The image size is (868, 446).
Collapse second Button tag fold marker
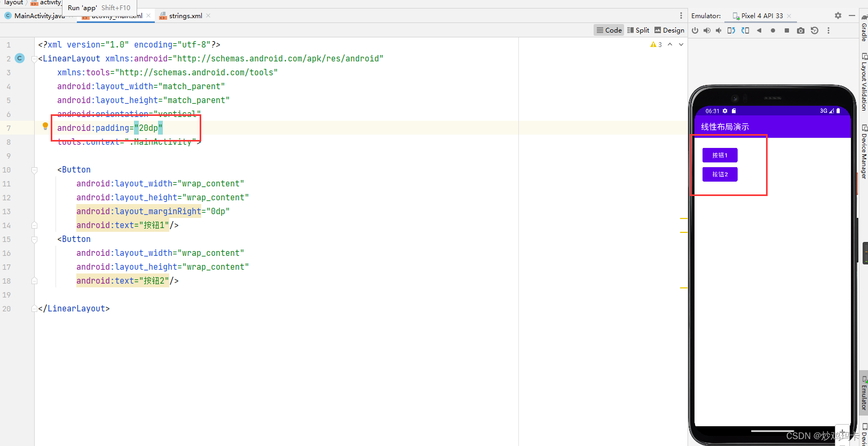click(x=34, y=239)
